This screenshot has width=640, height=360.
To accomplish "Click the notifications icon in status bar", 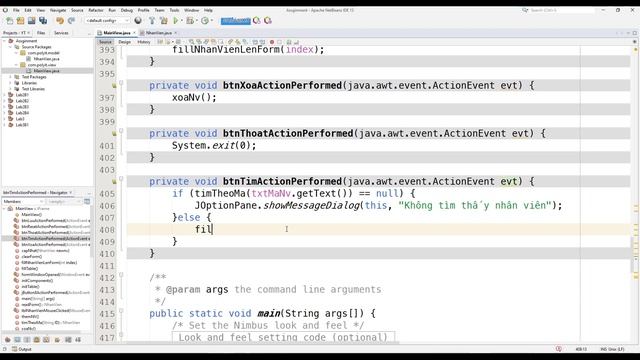I will pyautogui.click(x=558, y=349).
